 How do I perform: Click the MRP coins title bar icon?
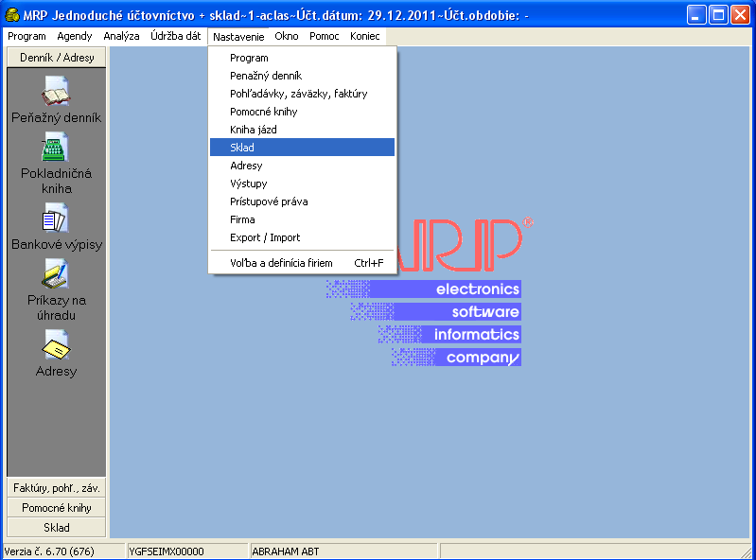[11, 15]
